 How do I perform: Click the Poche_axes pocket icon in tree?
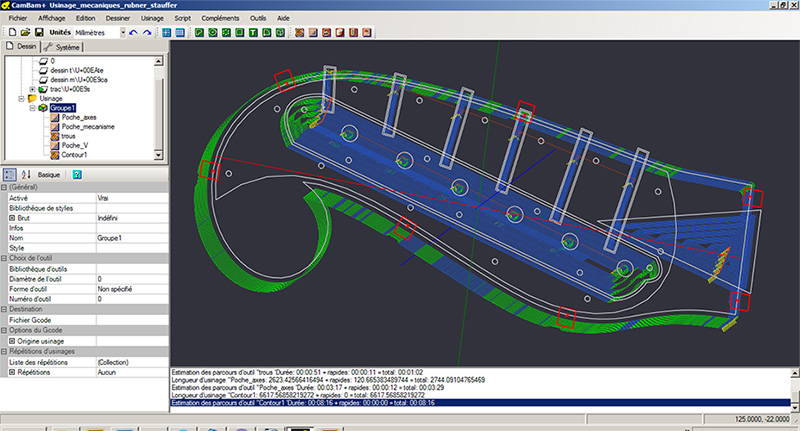55,117
